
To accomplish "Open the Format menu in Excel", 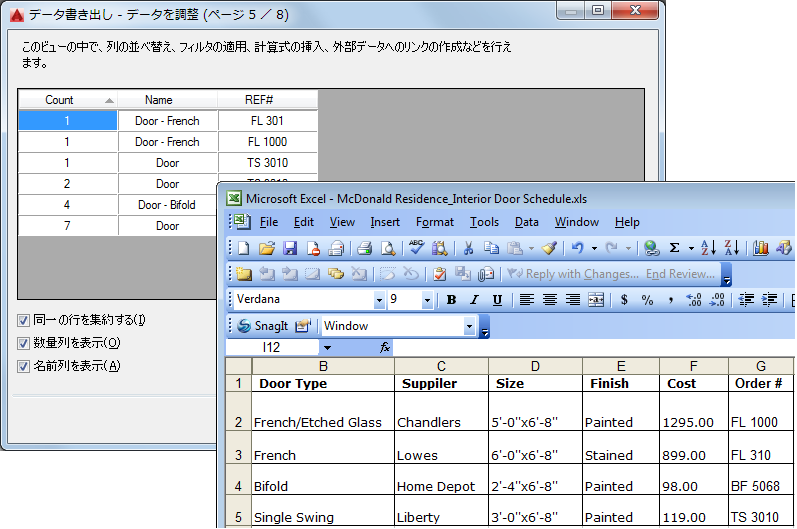I will point(435,222).
